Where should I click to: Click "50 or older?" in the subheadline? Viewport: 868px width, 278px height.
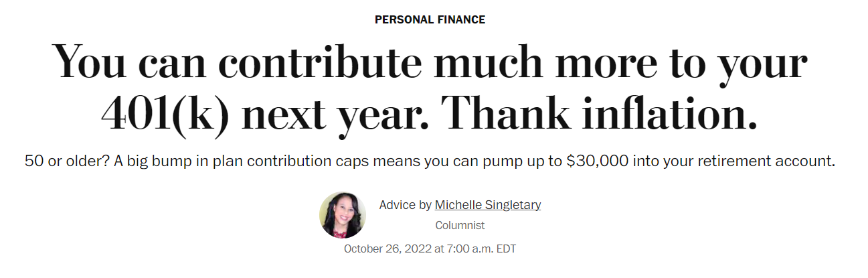58,163
